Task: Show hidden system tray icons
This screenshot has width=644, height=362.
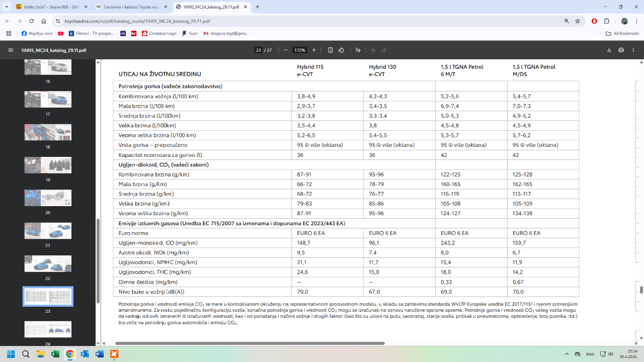Action: (567, 354)
